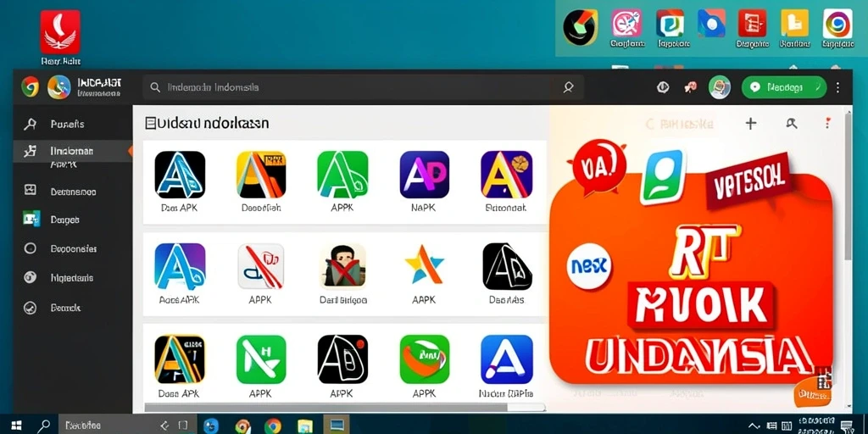Click the profile avatar in the top bar
Image resolution: width=868 pixels, height=434 pixels.
pyautogui.click(x=720, y=87)
